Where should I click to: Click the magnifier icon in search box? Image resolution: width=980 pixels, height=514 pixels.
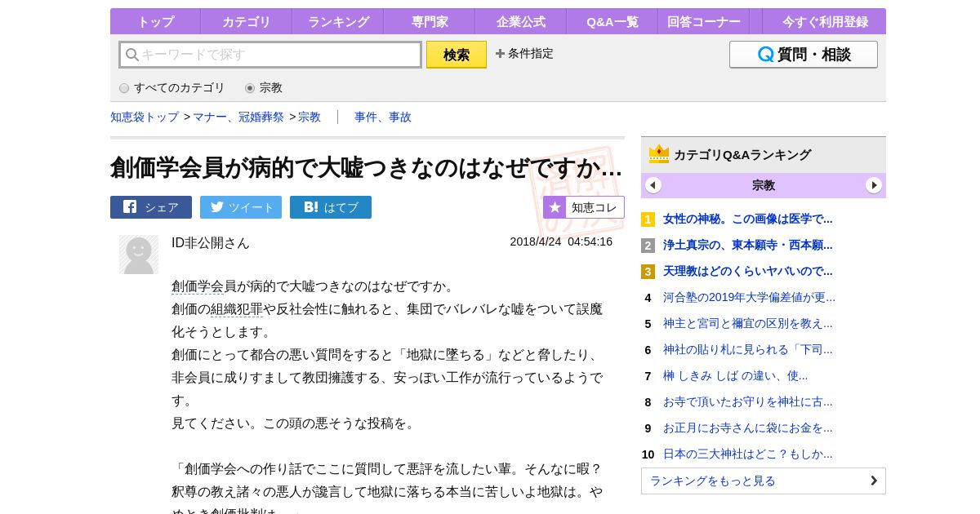[131, 55]
